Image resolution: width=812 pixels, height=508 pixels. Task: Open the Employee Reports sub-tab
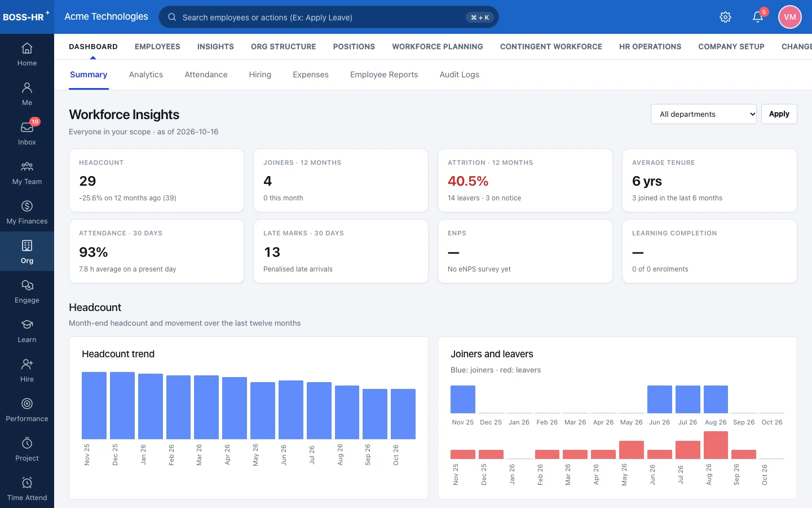(x=384, y=75)
